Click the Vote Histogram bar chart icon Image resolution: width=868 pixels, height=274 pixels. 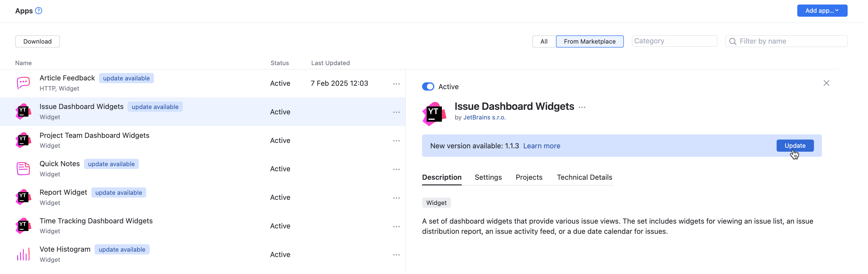coord(23,254)
